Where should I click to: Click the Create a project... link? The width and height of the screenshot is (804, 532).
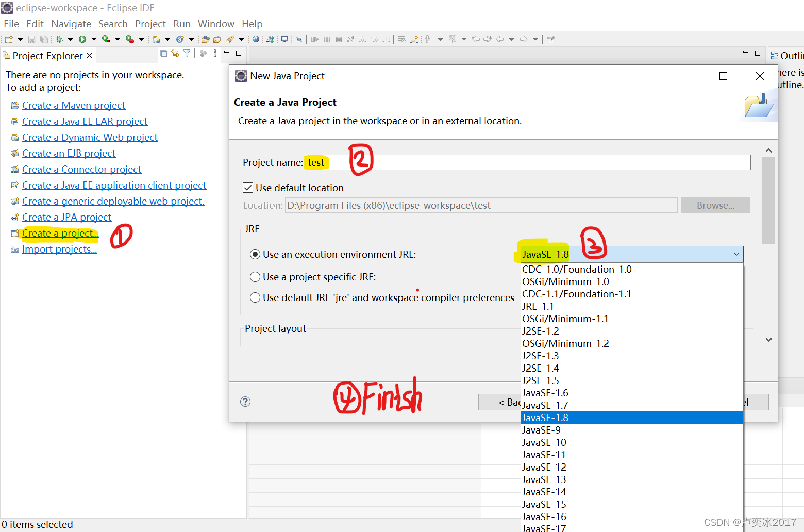point(60,233)
